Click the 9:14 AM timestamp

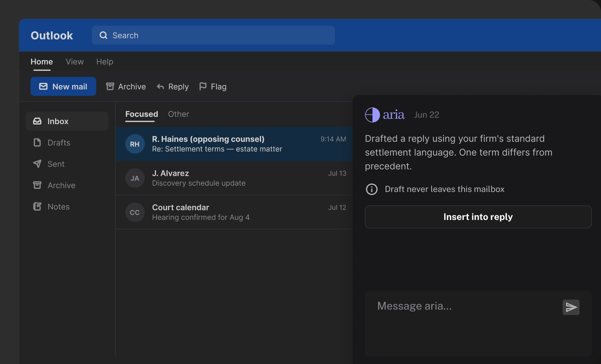click(x=333, y=139)
